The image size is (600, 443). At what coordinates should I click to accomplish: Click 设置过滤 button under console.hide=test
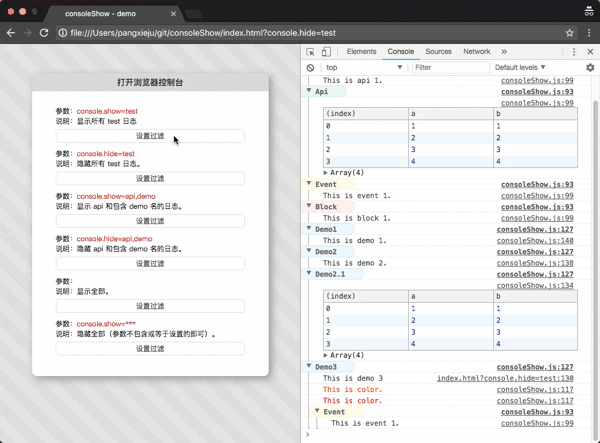[x=150, y=178]
